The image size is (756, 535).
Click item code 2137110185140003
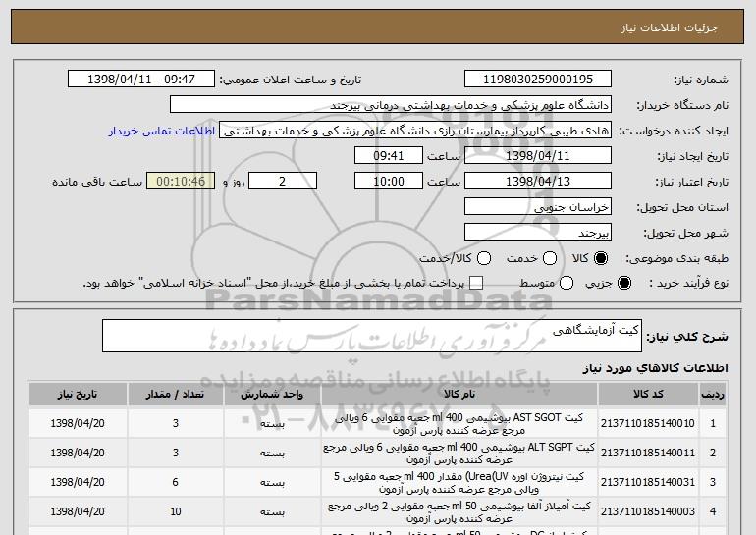tap(648, 511)
